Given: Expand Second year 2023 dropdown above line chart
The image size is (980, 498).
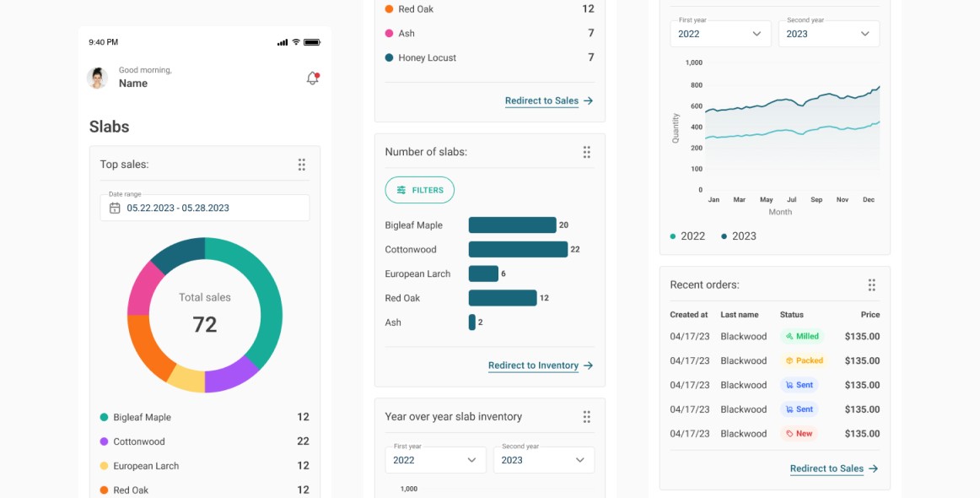Looking at the screenshot, I should point(829,34).
